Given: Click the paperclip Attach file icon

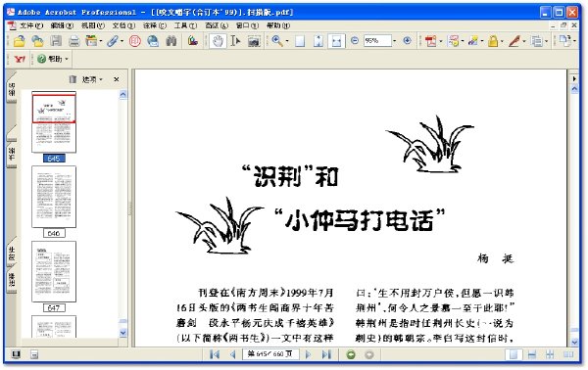Looking at the screenshot, I should click(x=113, y=41).
